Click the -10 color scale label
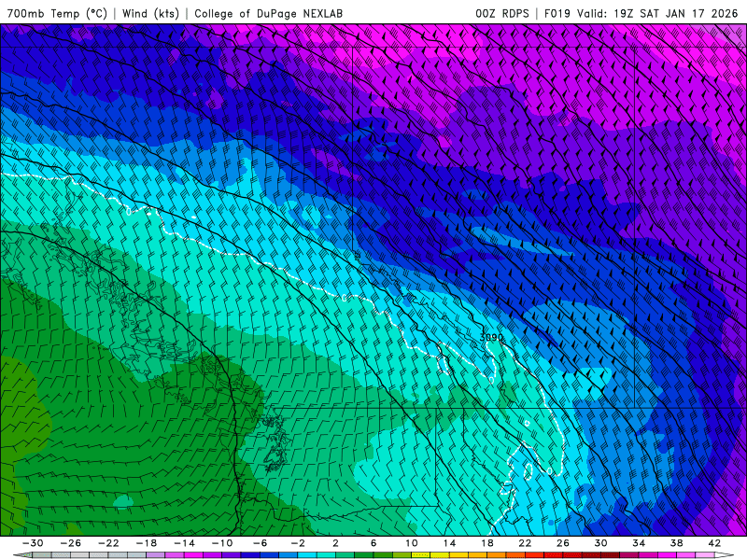Image resolution: width=747 pixels, height=560 pixels. (x=222, y=543)
